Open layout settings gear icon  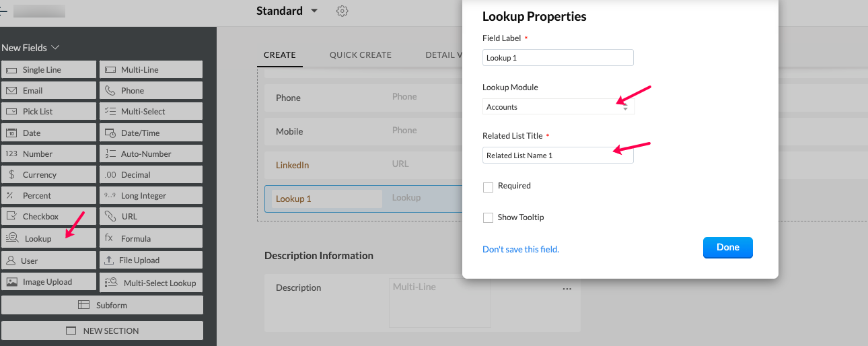pyautogui.click(x=342, y=11)
